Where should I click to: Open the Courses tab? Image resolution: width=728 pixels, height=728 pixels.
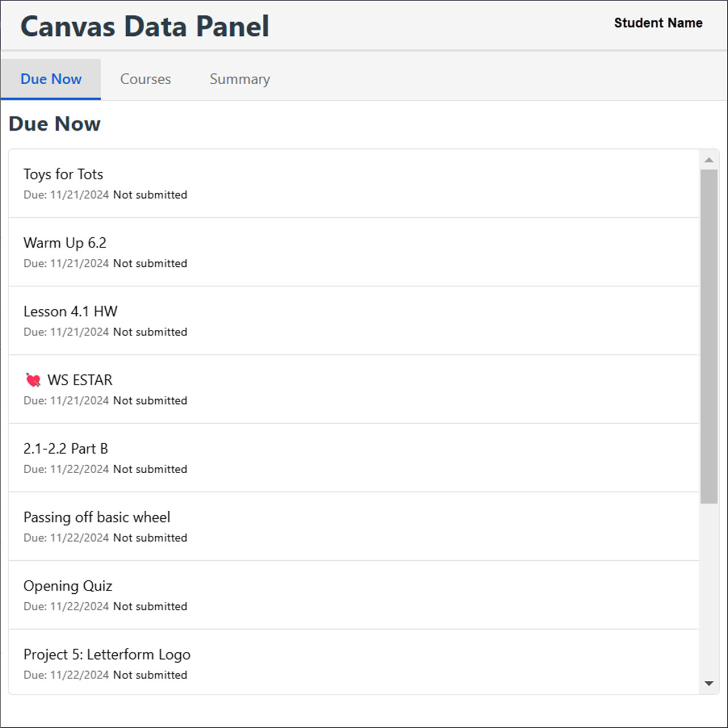point(146,79)
